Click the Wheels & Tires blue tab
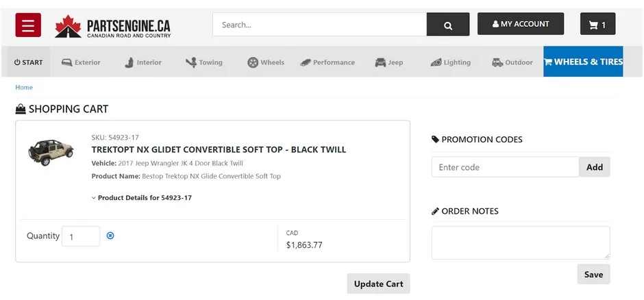Viewport: 644px width, 300px height. pyautogui.click(x=583, y=62)
